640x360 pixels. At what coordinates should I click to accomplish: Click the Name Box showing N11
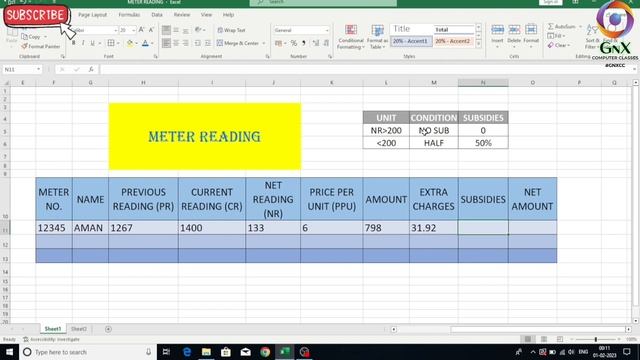click(x=22, y=69)
